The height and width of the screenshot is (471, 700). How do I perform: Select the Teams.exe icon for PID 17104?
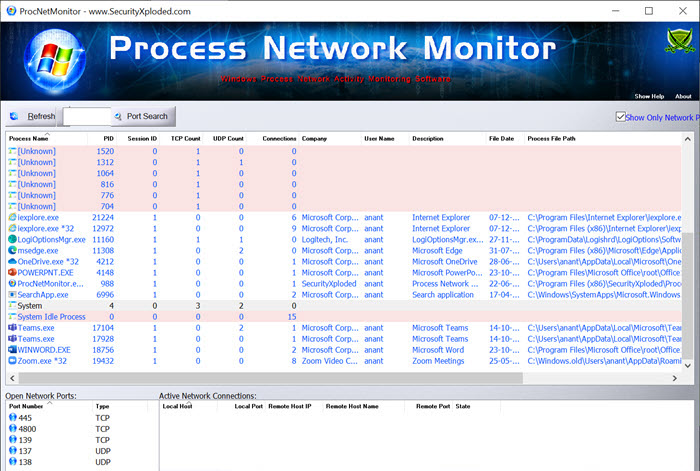coord(12,328)
